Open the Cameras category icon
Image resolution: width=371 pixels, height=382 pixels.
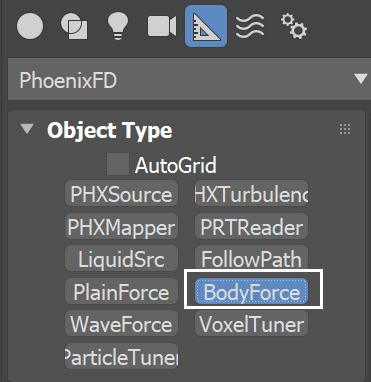pyautogui.click(x=162, y=26)
